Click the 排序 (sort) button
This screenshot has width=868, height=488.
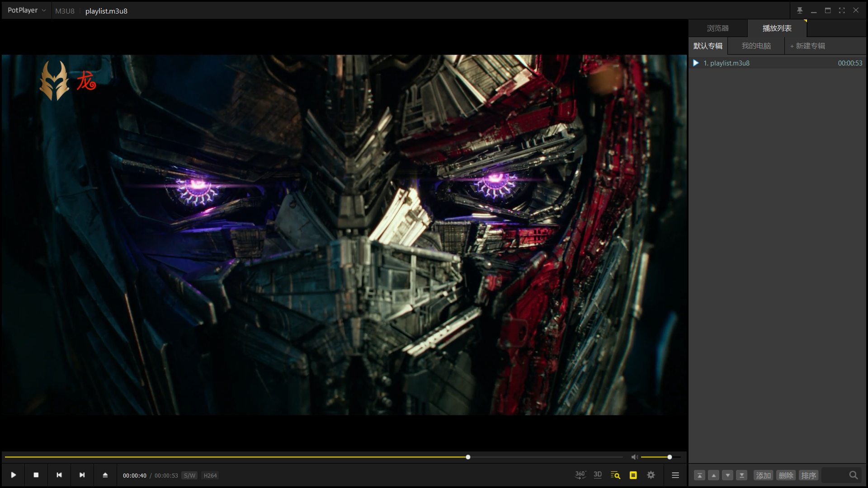[x=809, y=475]
